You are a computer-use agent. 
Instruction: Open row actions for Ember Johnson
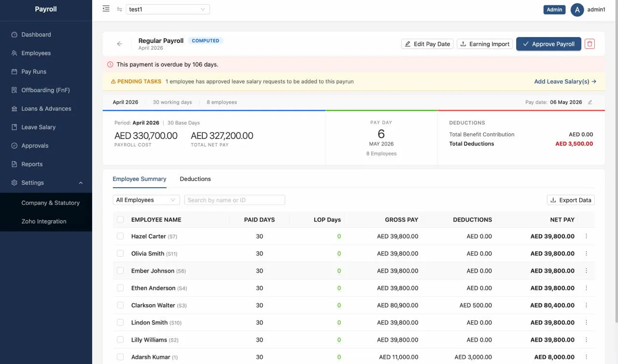pyautogui.click(x=587, y=271)
